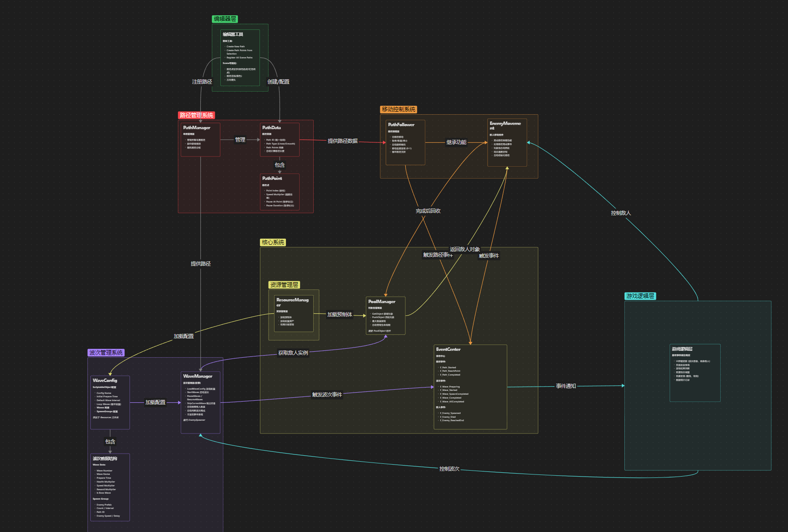The image size is (788, 532).
Task: Click E_Path_Completed in EventCenter
Action: (450, 375)
